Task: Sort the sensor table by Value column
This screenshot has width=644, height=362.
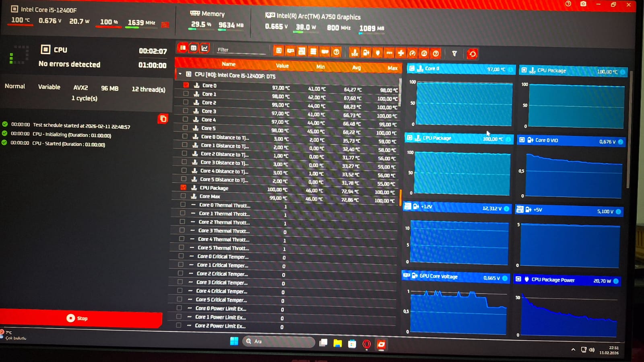Action: [282, 66]
